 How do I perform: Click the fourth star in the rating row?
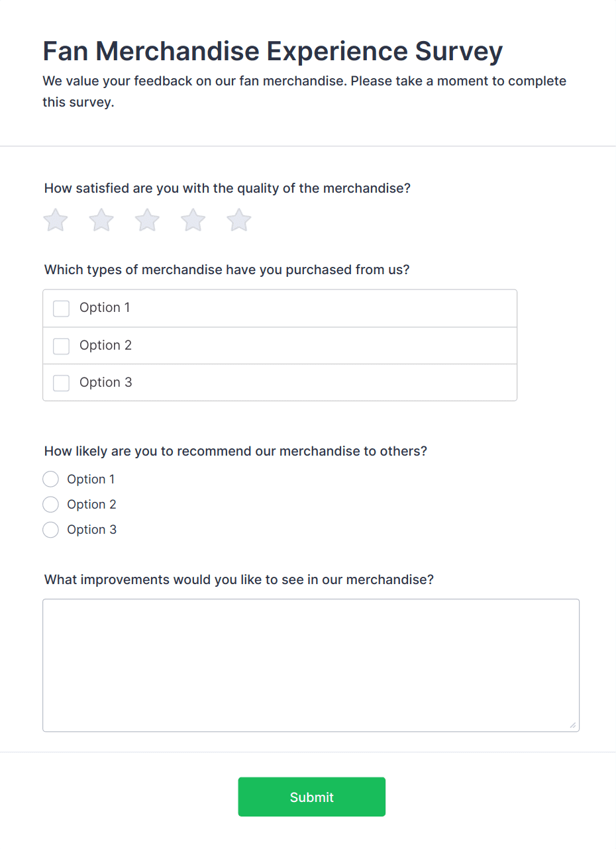coord(193,220)
